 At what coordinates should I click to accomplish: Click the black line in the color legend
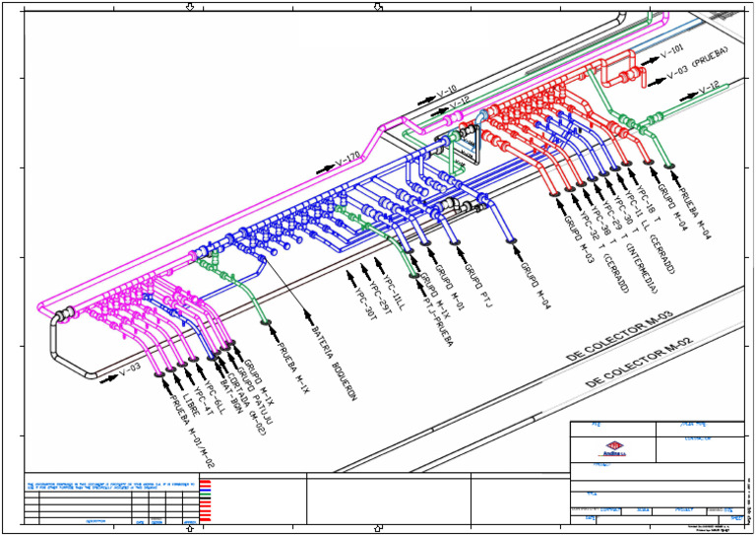pos(206,499)
